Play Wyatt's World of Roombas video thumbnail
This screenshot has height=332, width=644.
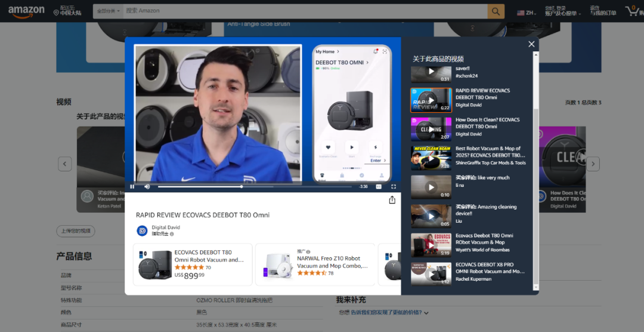click(431, 245)
